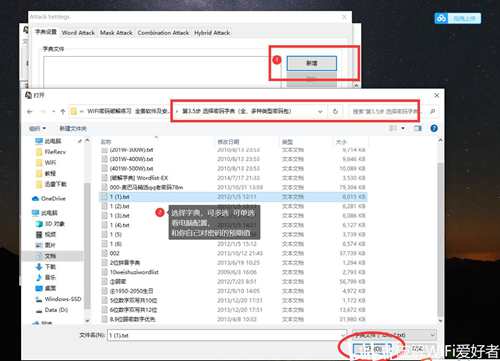Click the cloud upload button at top right
This screenshot has height=361, width=500.
coord(458,18)
